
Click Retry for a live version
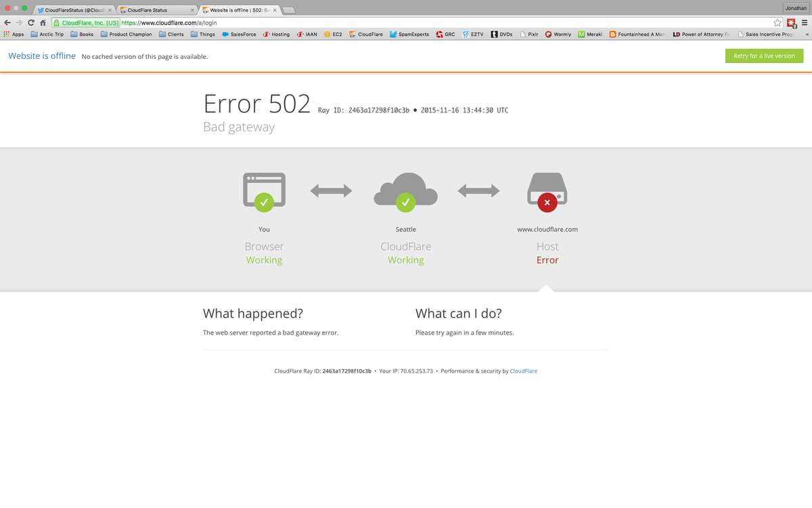(x=764, y=56)
